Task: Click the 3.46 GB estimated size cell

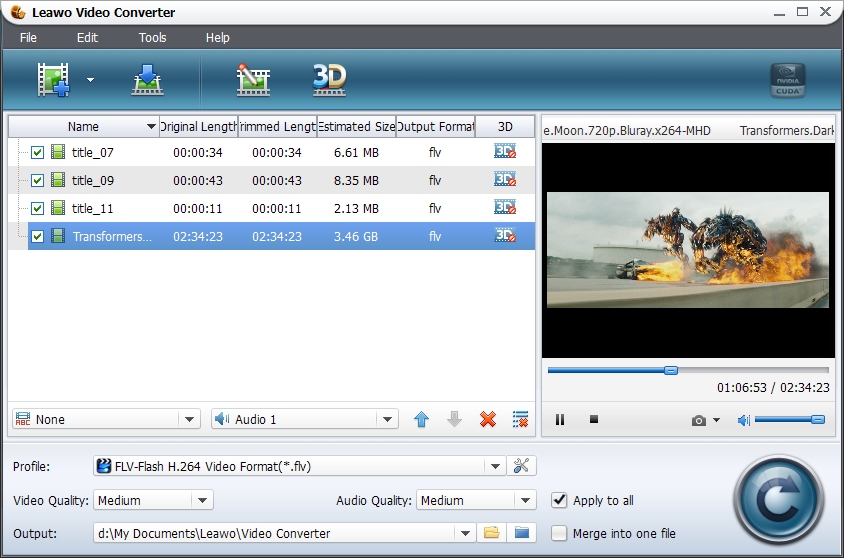Action: pos(356,236)
